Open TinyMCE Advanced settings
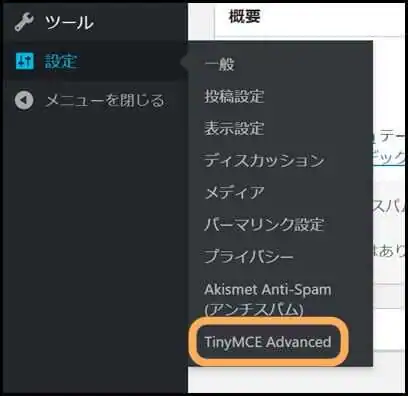 pos(268,342)
